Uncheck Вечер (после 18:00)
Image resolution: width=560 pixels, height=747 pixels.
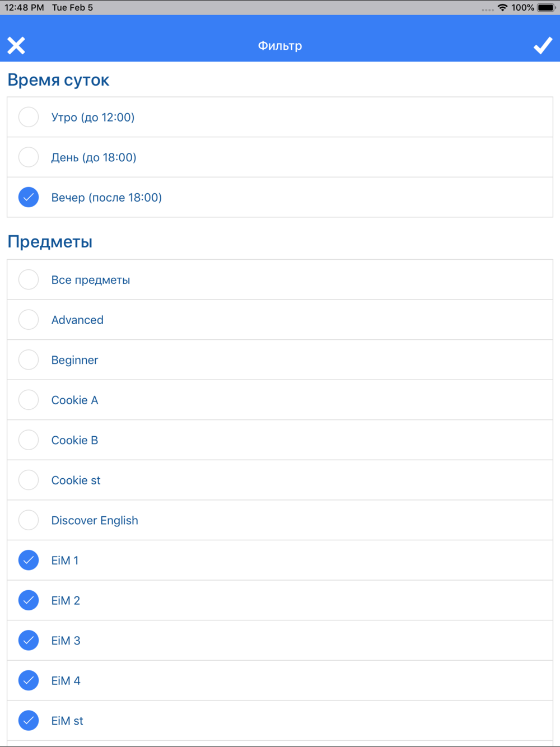point(29,197)
